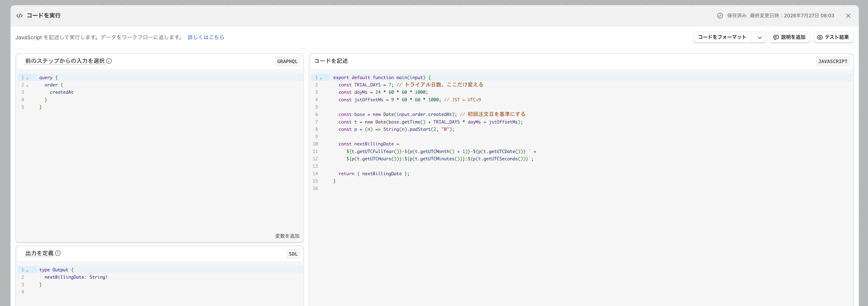Image resolution: width=868 pixels, height=306 pixels.
Task: Click the const nextBillingDate = line
Action: pos(369,144)
